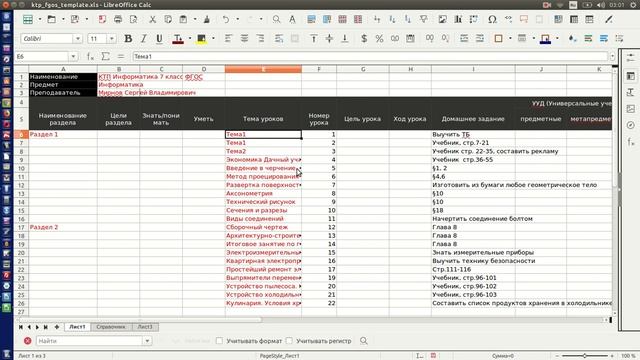Screen dimensions: 640x360
Task: Export as PDF icon
Action: pos(102,19)
